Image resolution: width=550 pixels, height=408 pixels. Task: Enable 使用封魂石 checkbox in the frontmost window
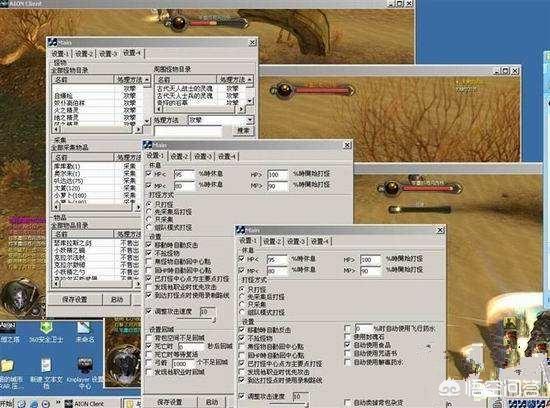(x=347, y=337)
